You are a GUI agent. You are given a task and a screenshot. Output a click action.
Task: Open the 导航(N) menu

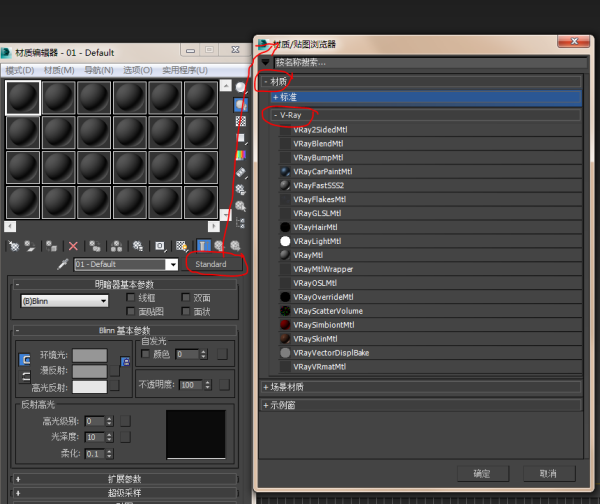pyautogui.click(x=99, y=70)
